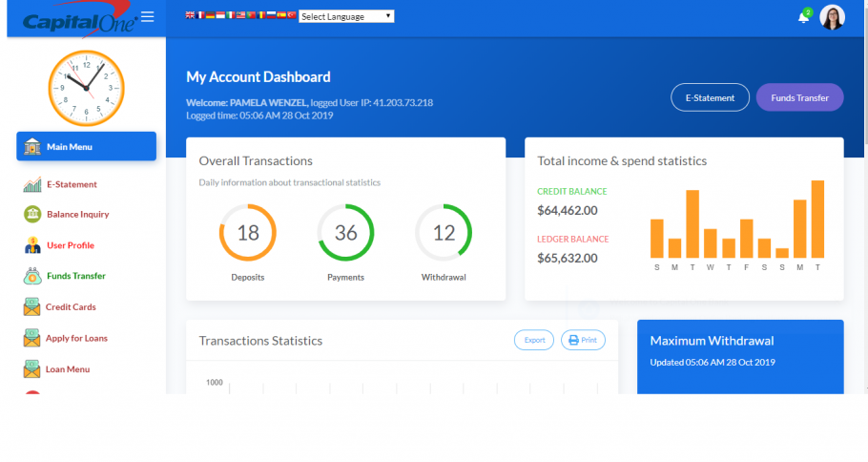Viewport: 868px width, 462px height.
Task: Expand the Select Language dropdown
Action: click(346, 16)
